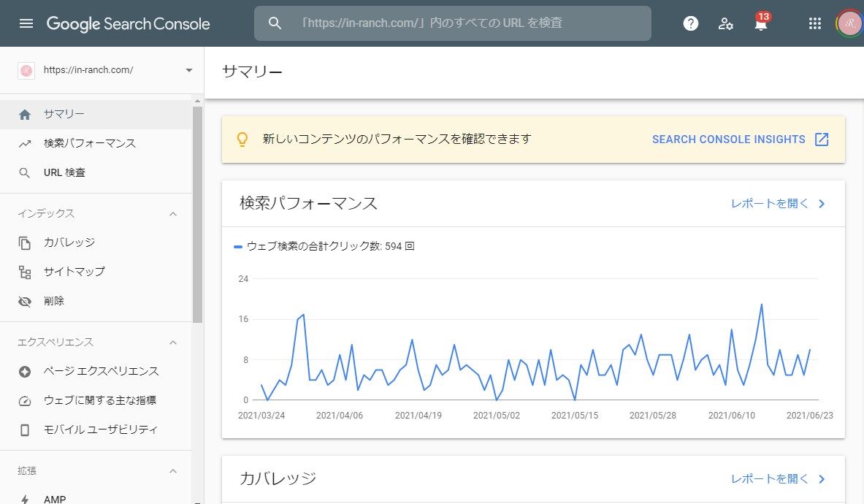
Task: Click the 2021/06/10 date label on chart
Action: [x=731, y=416]
